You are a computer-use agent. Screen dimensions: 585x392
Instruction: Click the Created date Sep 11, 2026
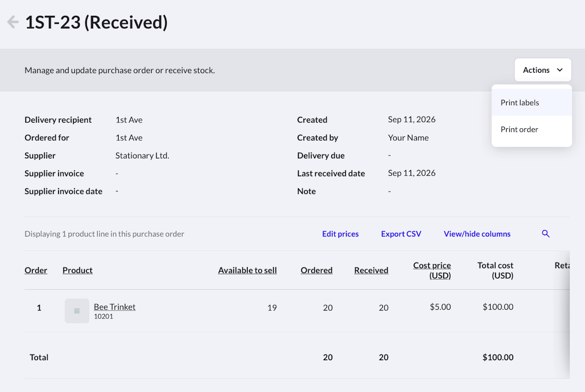pyautogui.click(x=412, y=120)
